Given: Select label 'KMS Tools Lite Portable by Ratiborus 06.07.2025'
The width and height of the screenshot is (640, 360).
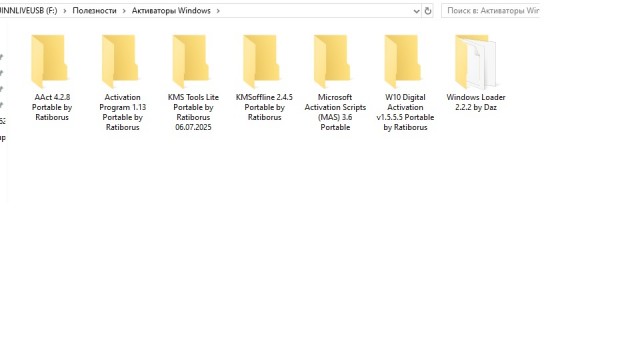Looking at the screenshot, I should 193,112.
